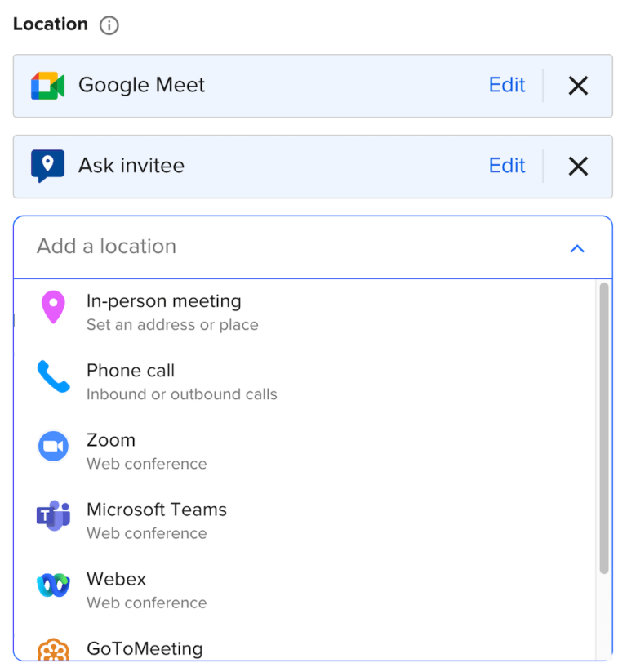This screenshot has width=627, height=672.
Task: Choose Phone call option
Action: [x=305, y=382]
